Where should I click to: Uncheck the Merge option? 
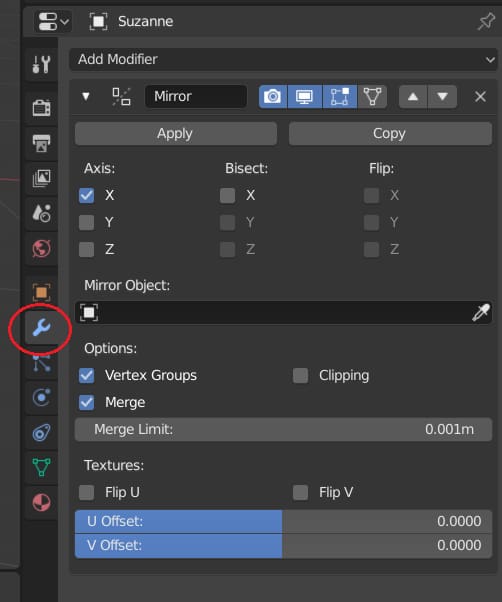point(86,402)
